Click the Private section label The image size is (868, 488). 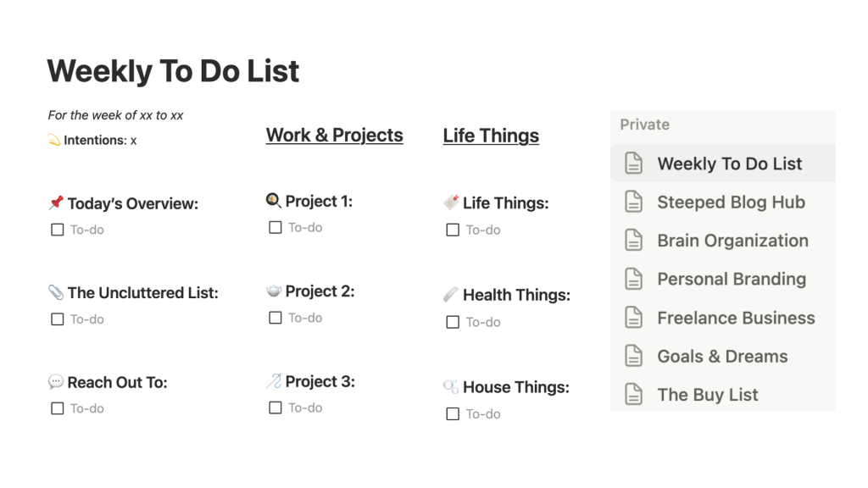(x=644, y=125)
